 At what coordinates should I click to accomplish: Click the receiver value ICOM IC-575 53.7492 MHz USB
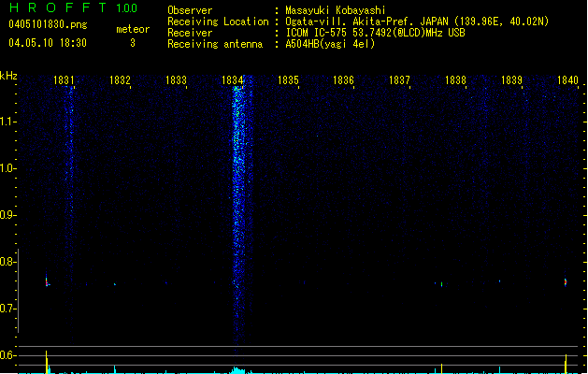(375, 33)
